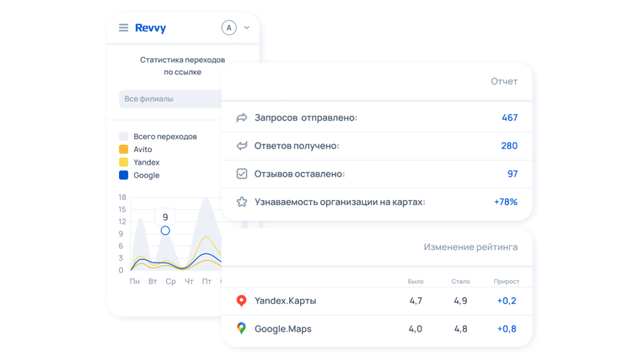The image size is (644, 363).
Task: Click "Статистика переходов по ссылке" title
Action: pos(182,66)
